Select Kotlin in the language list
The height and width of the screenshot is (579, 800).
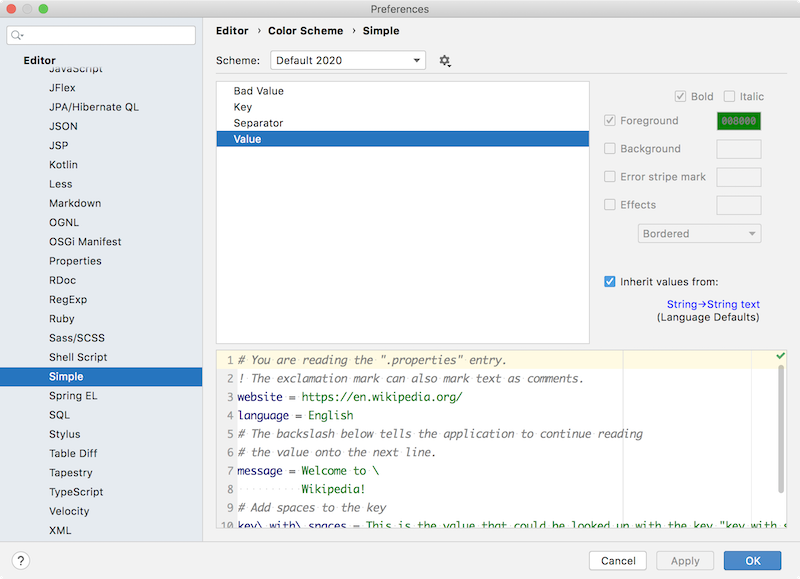[63, 165]
